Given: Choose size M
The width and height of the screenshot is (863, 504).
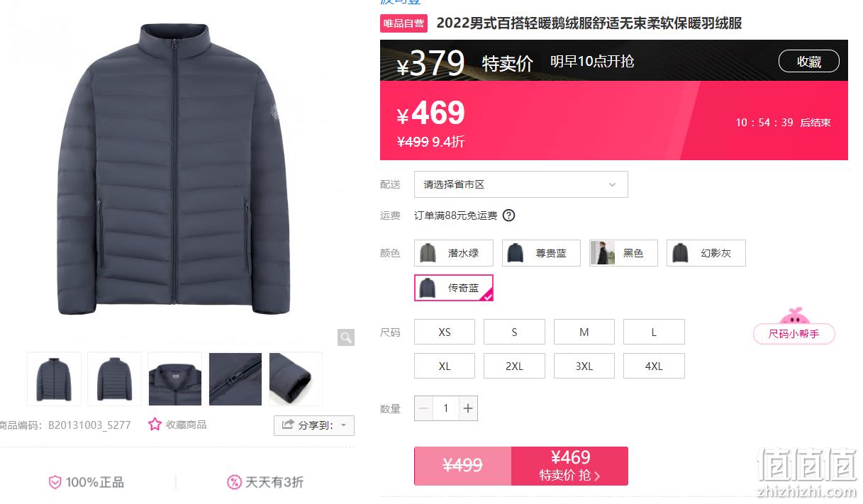Looking at the screenshot, I should (584, 332).
